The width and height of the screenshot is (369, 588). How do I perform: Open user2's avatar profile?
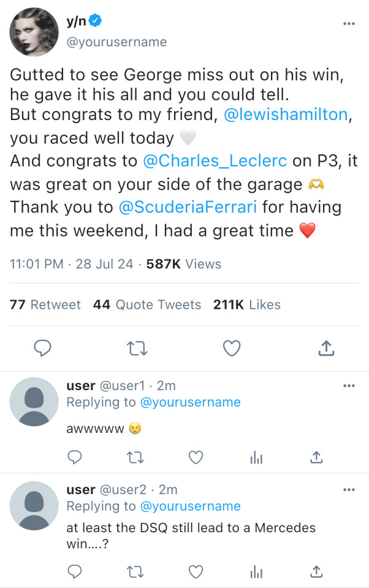click(34, 505)
